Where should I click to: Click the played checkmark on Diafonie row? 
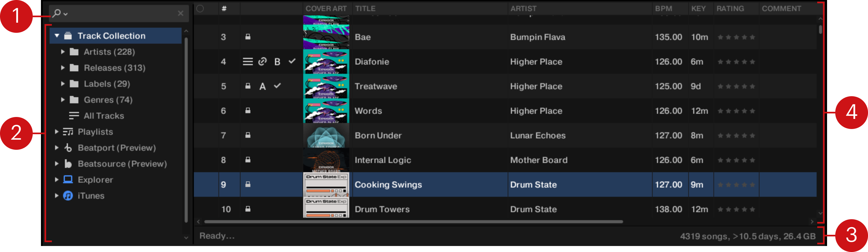pyautogui.click(x=292, y=61)
